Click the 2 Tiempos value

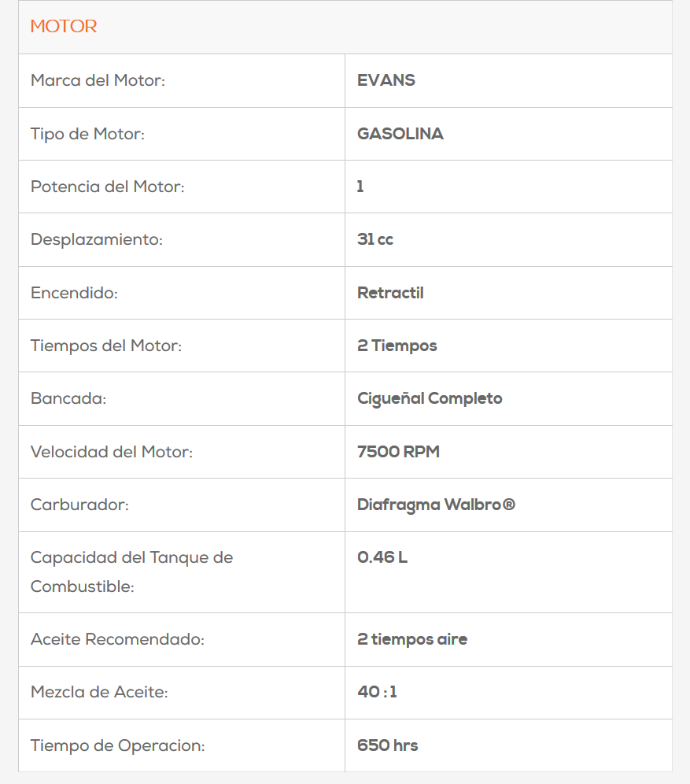click(397, 346)
